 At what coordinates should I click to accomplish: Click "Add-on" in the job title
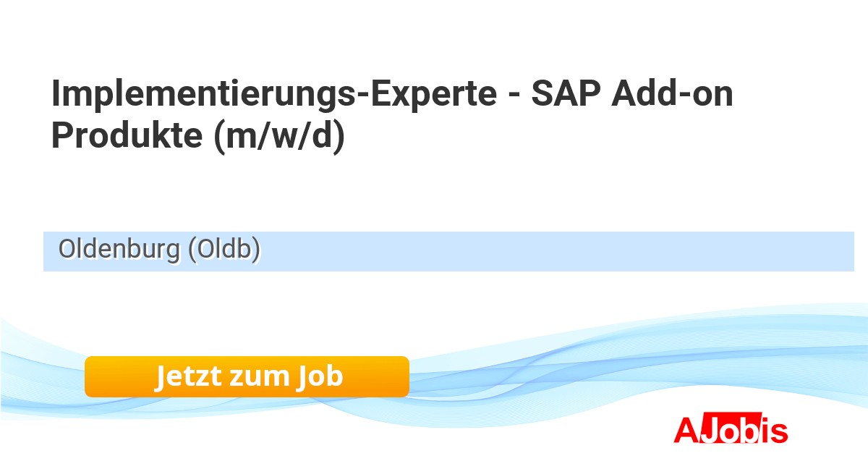tap(672, 96)
